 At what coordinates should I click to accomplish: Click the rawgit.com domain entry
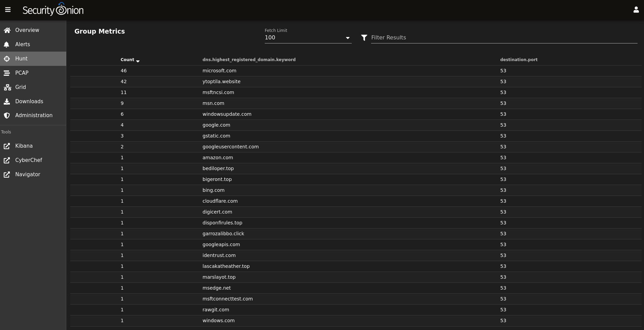coord(216,310)
